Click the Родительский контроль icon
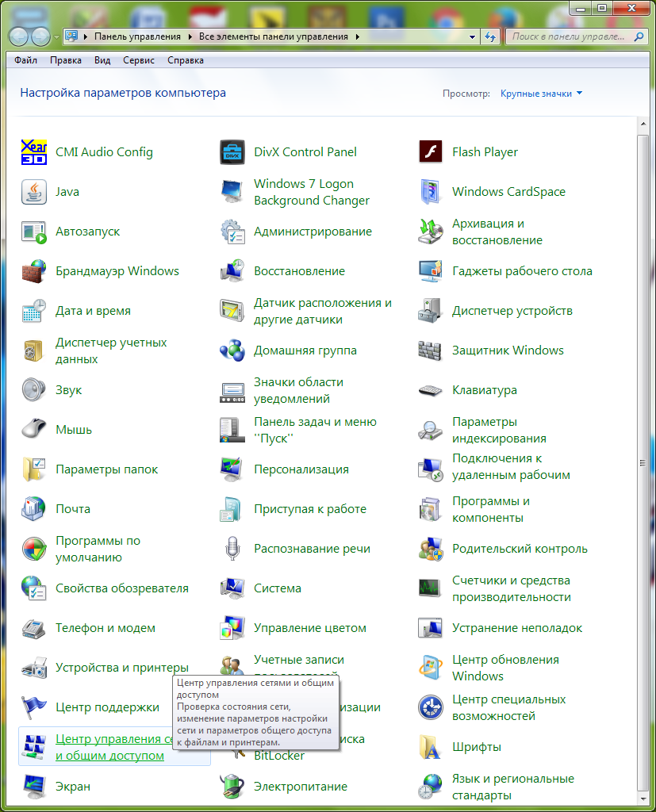The width and height of the screenshot is (656, 812). 431,549
